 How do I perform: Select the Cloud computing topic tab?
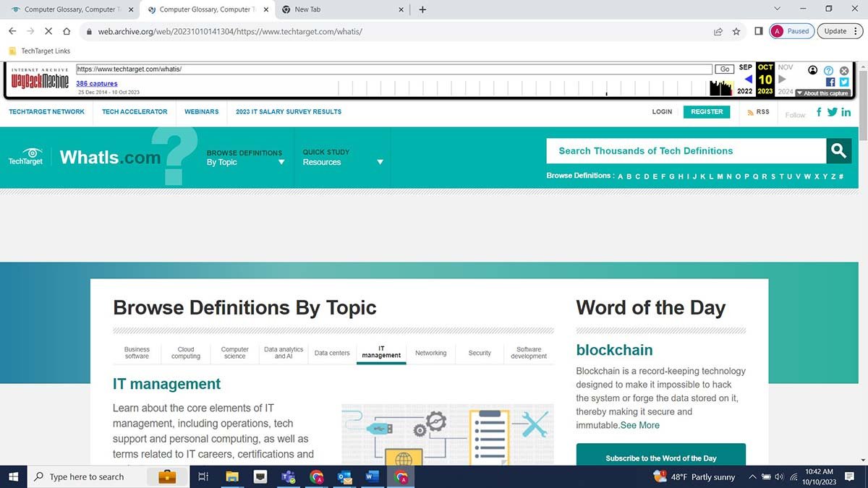(x=186, y=353)
